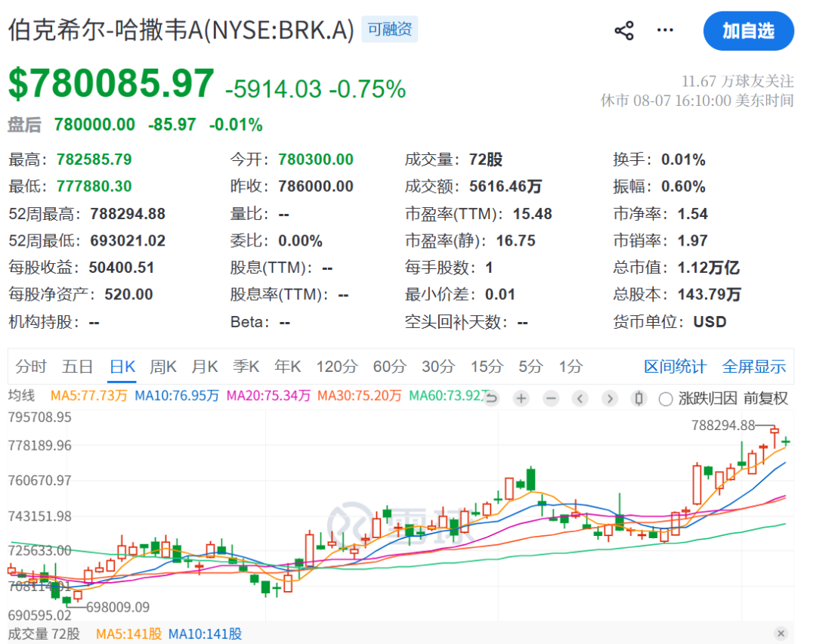Click the 今开 value 780300.00
816x644 pixels.
(316, 159)
